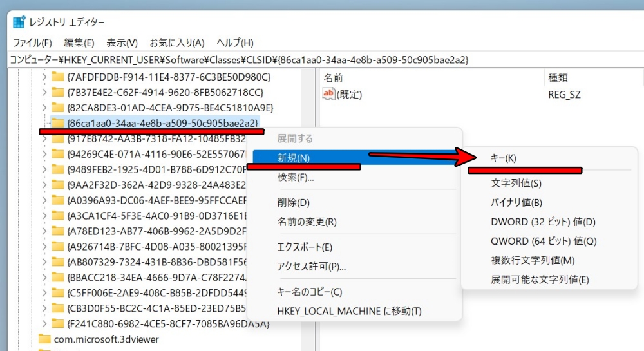This screenshot has width=644, height=351.
Task: Select the com.microsoft.3dviewer tree item
Action: coord(106,339)
